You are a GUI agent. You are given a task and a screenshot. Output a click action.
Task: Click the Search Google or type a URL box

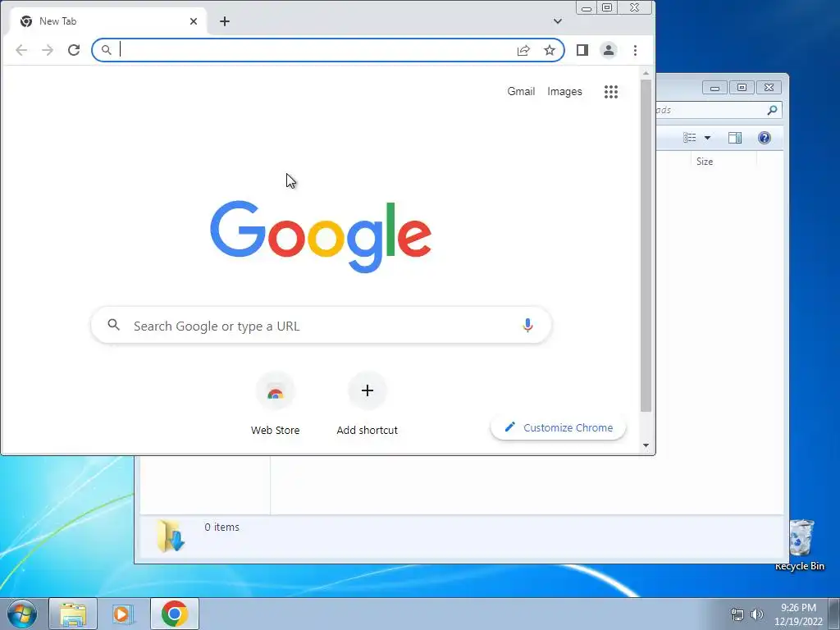(322, 325)
